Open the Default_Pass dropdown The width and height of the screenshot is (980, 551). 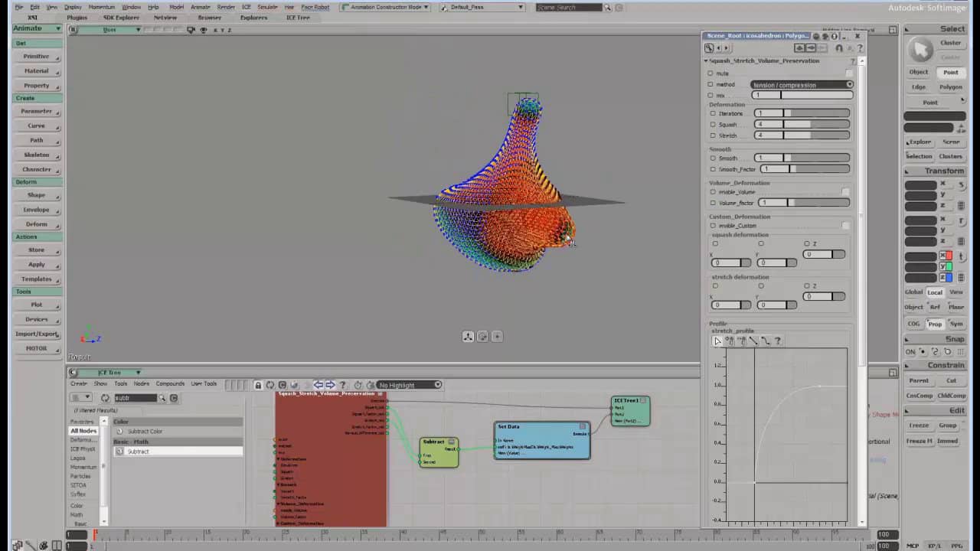click(x=482, y=7)
